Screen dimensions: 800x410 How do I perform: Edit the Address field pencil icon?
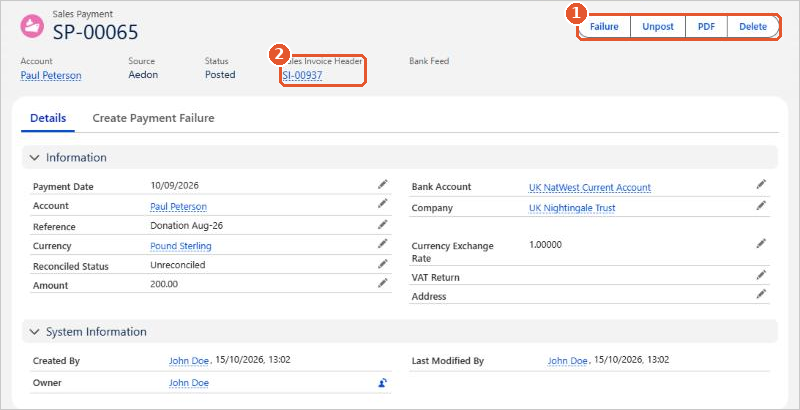(x=761, y=294)
